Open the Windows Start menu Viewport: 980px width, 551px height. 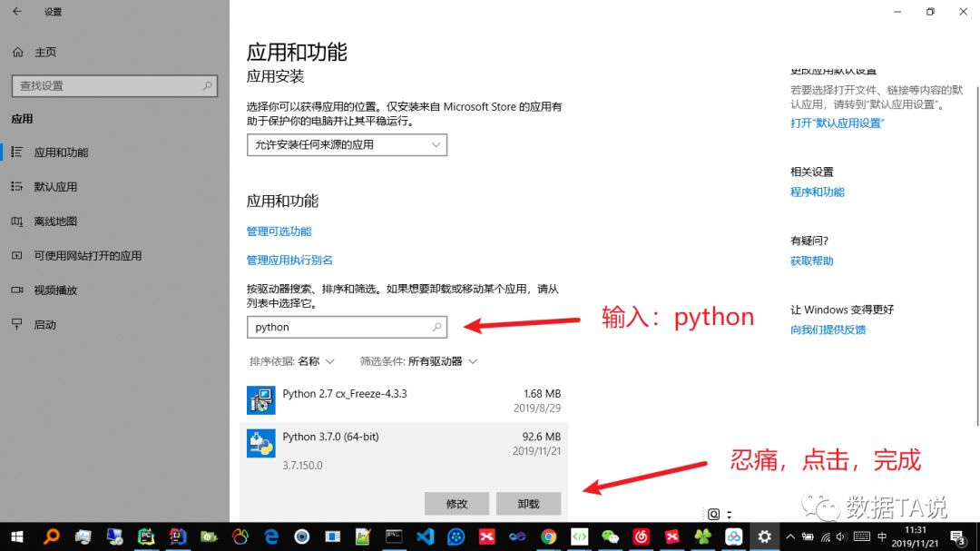coord(17,536)
